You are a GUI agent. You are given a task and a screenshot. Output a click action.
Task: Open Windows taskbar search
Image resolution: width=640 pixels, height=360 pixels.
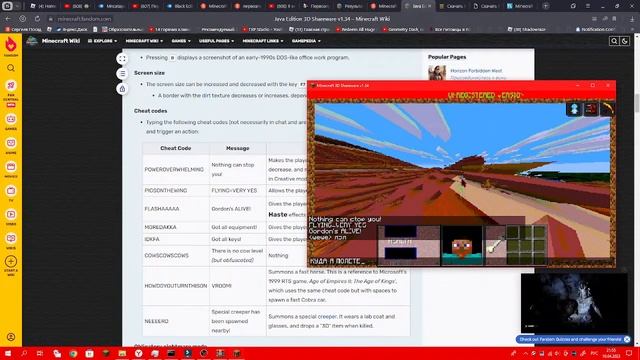coord(24,353)
